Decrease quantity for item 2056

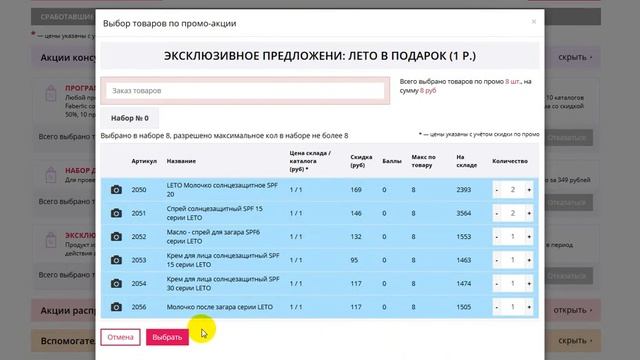[497, 307]
